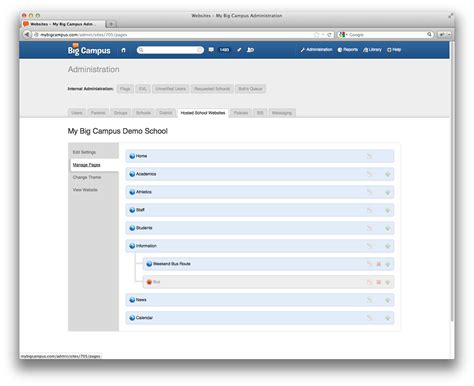Switch to the Groups admin tab
The height and width of the screenshot is (386, 474).
tap(120, 113)
